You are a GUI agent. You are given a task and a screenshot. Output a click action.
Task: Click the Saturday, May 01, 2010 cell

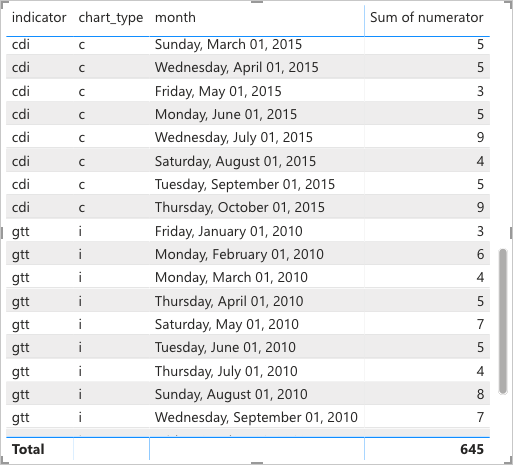click(x=227, y=324)
